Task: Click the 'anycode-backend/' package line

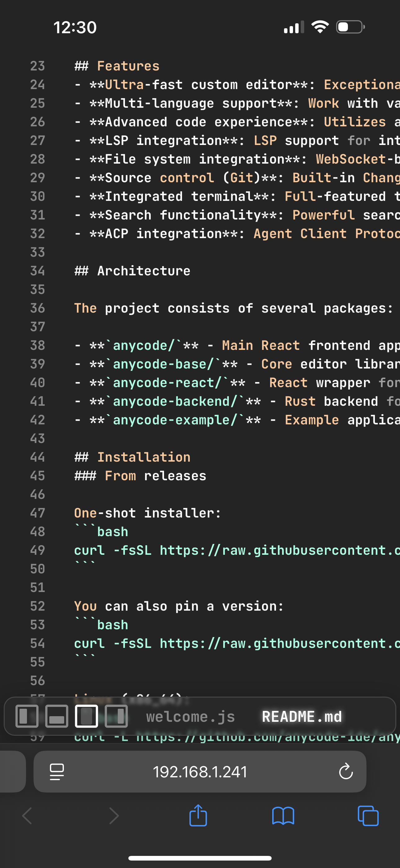Action: tap(237, 401)
